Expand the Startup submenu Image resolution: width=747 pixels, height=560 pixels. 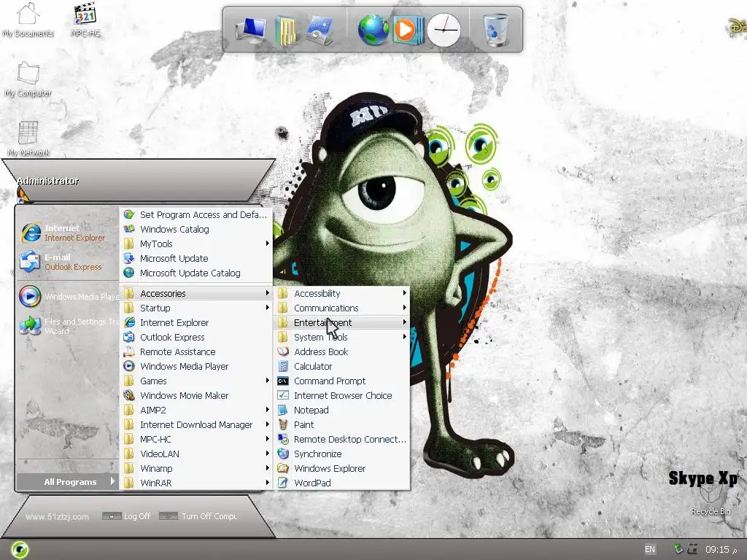pyautogui.click(x=196, y=308)
